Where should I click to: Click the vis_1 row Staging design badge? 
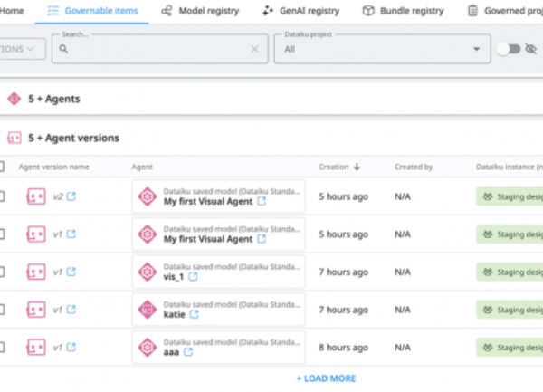pos(510,272)
